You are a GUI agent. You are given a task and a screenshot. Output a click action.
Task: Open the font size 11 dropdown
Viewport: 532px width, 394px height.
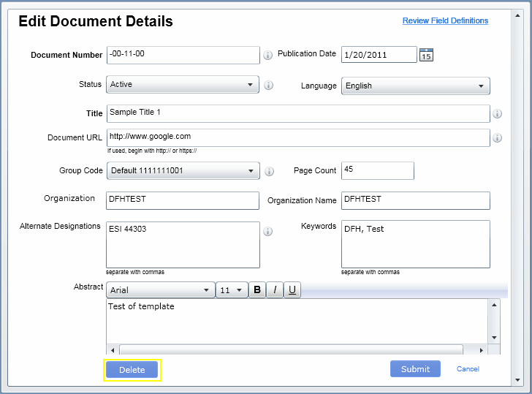[x=232, y=290]
